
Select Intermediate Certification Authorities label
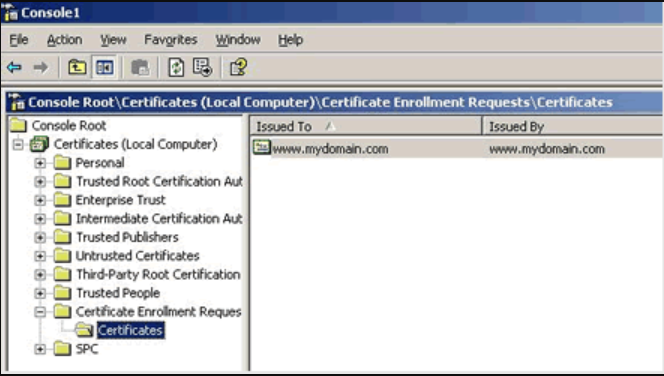[159, 218]
